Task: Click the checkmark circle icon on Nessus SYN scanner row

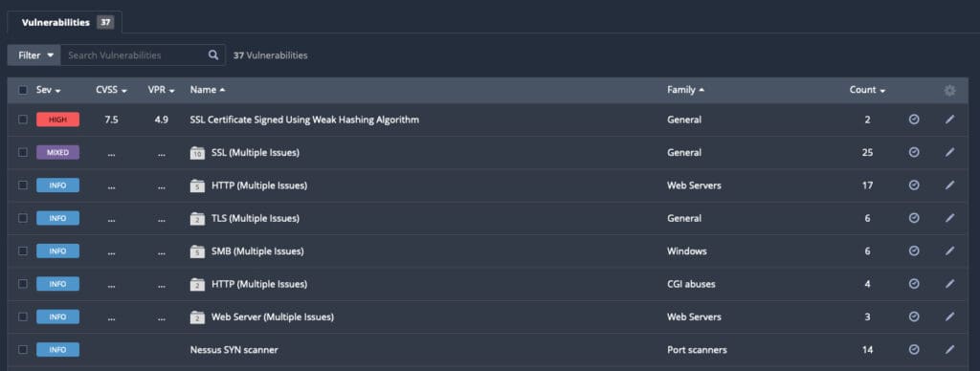Action: 914,350
